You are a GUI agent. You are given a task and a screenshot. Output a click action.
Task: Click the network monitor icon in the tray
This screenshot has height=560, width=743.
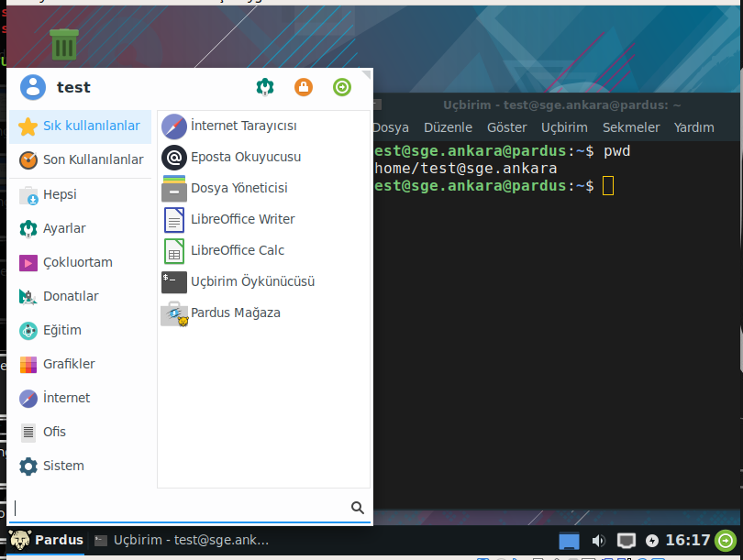(x=626, y=541)
